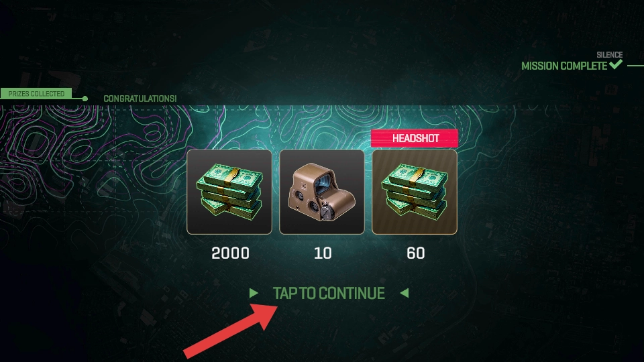Click the 2000 reward amount
This screenshot has width=644, height=362.
[x=230, y=253]
